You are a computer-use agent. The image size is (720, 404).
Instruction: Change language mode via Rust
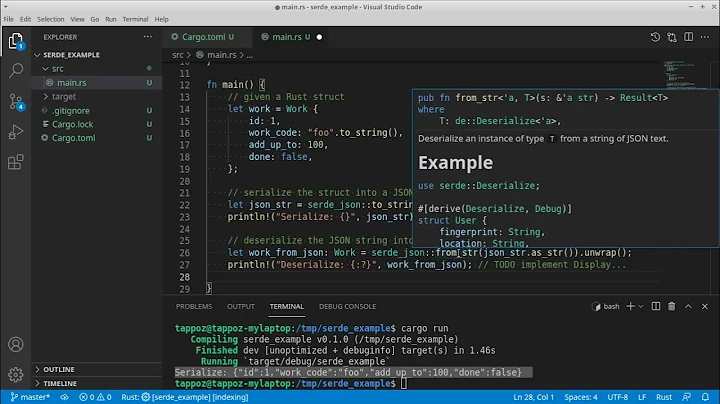pos(664,397)
